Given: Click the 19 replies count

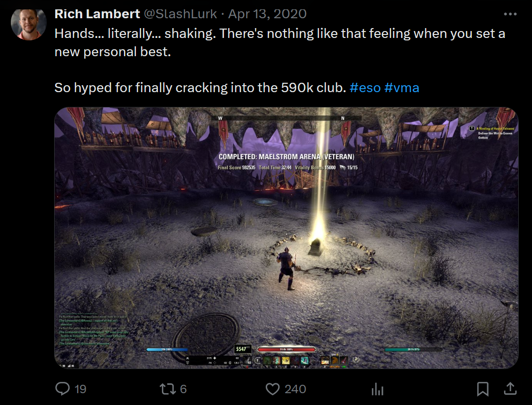Looking at the screenshot, I should click(80, 389).
